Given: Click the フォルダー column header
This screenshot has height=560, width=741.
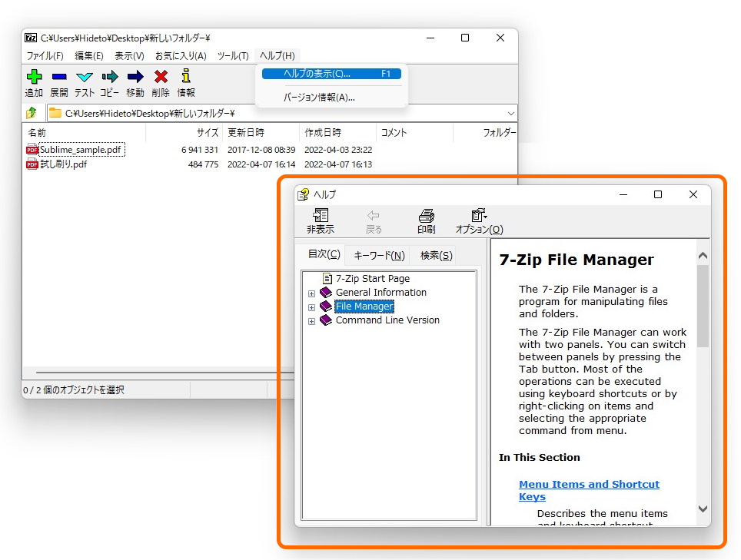Looking at the screenshot, I should pyautogui.click(x=485, y=133).
